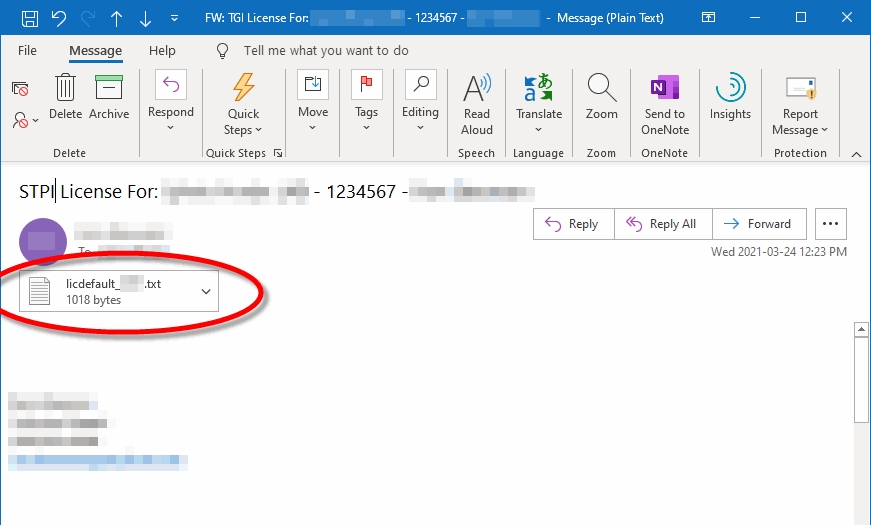Collapse the ribbon with the chevron
Viewport: 871px width, 525px height.
pos(856,153)
